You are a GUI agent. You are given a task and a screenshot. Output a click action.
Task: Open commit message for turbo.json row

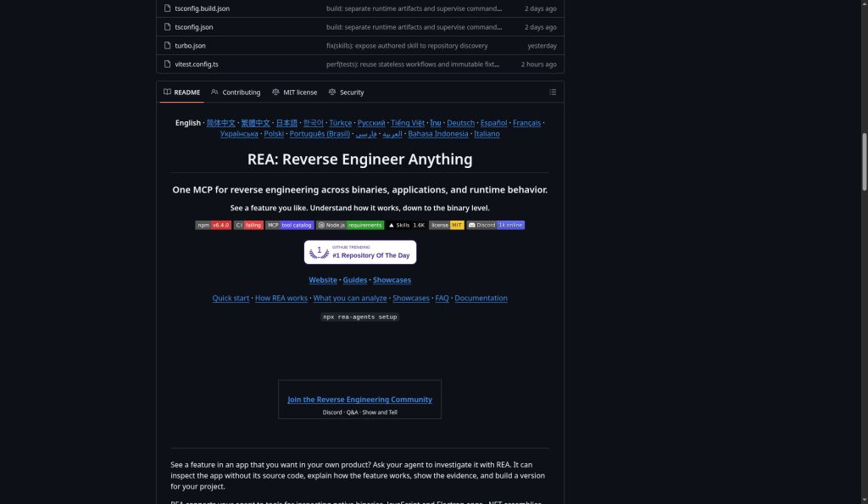tap(407, 46)
